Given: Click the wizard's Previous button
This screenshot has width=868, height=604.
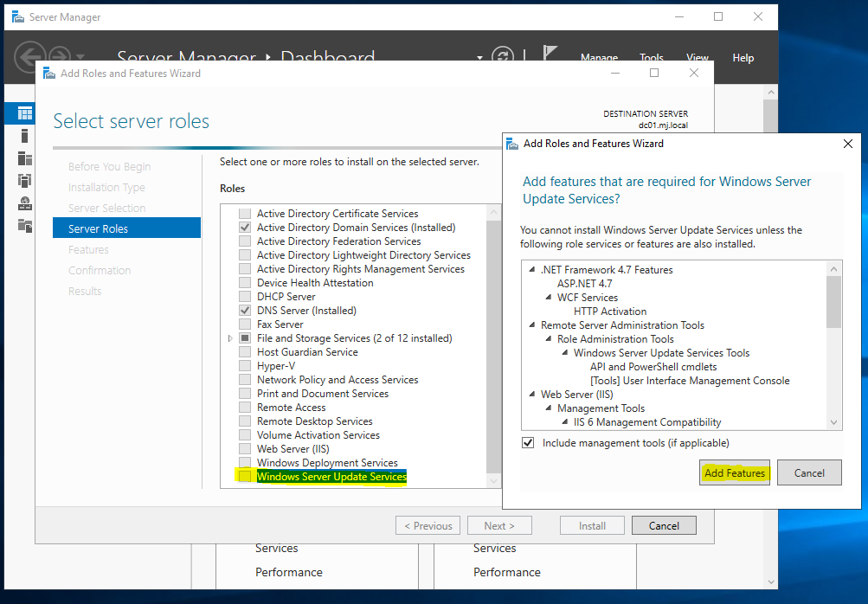Looking at the screenshot, I should (x=428, y=526).
